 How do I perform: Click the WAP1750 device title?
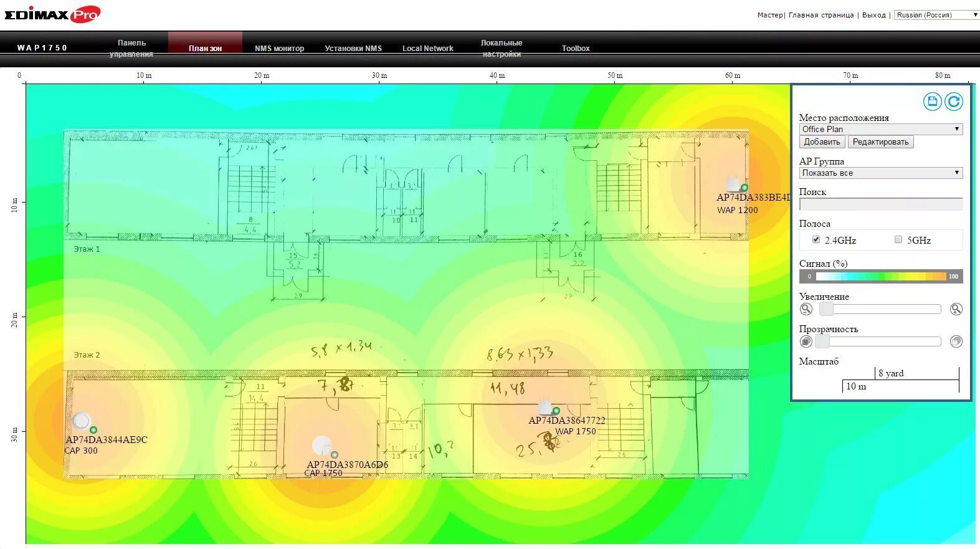(x=42, y=48)
